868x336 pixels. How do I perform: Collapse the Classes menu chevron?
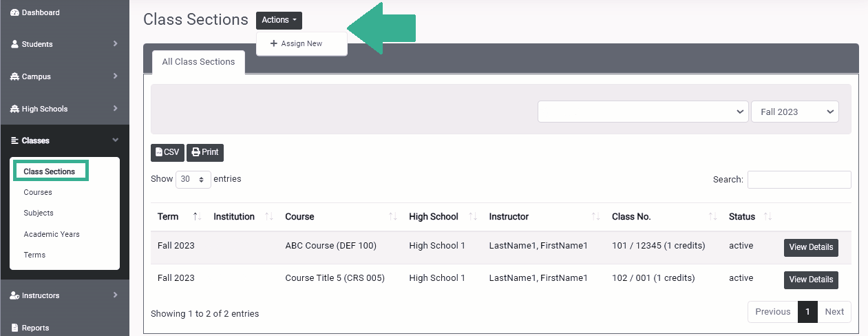click(x=116, y=140)
